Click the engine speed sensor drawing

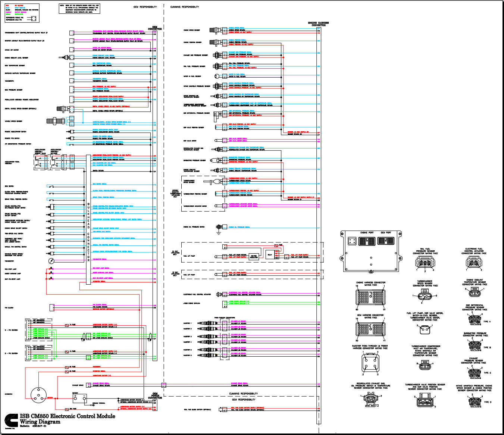(216, 30)
